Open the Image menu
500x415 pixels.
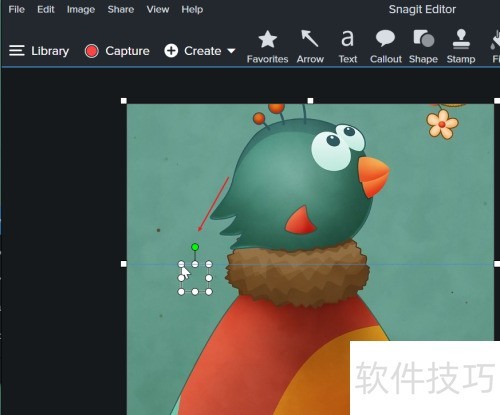point(81,10)
